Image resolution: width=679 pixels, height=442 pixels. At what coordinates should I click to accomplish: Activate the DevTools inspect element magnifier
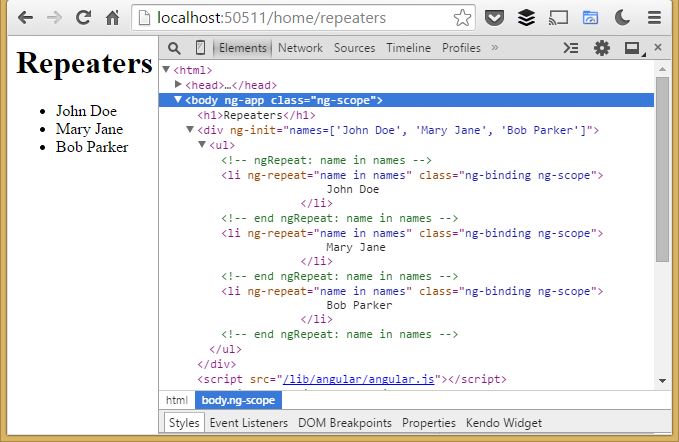[174, 48]
